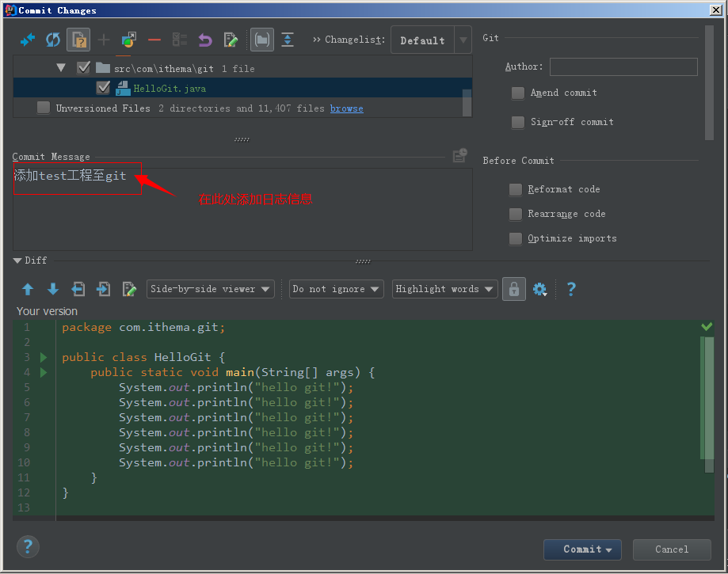This screenshot has width=728, height=574.
Task: Collapse the Diff section expander
Action: point(17,260)
